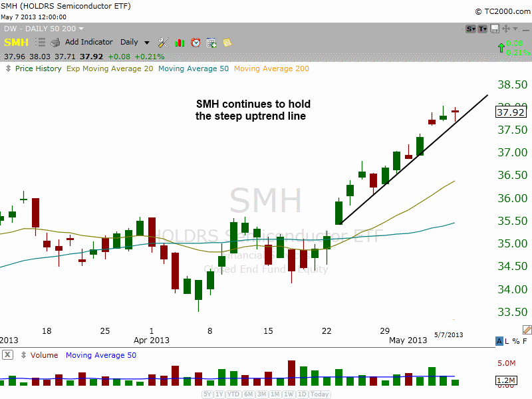
Task: Select the 6M time range tab
Action: coord(248,394)
